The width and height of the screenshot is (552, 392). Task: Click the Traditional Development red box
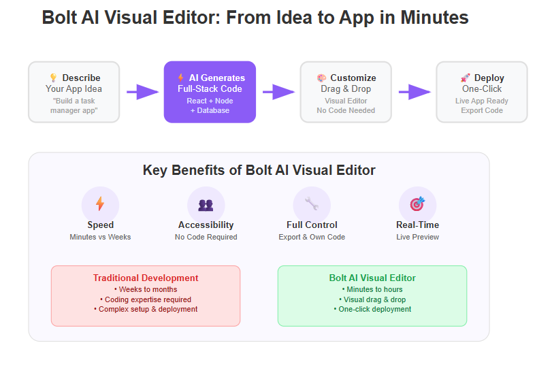pos(146,296)
